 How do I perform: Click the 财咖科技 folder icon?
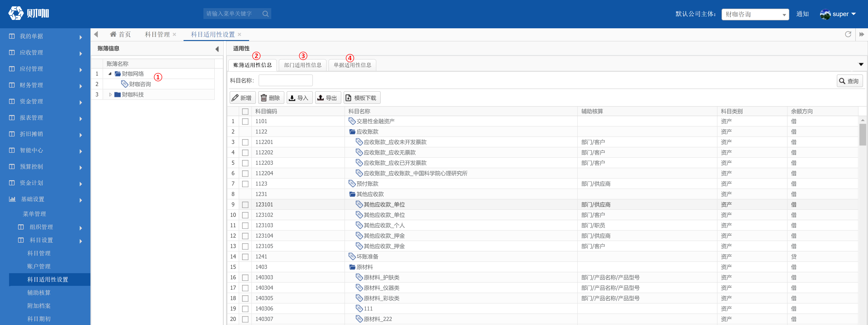(118, 95)
